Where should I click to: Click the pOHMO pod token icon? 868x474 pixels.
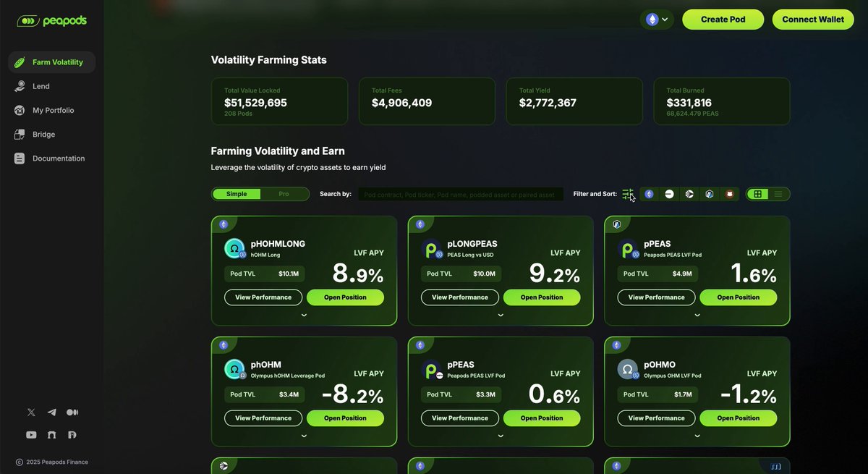coord(628,369)
